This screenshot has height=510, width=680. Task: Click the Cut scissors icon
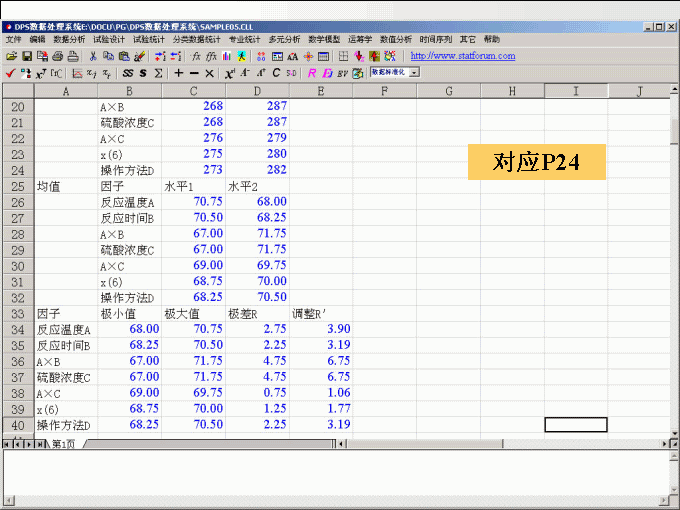[93, 56]
